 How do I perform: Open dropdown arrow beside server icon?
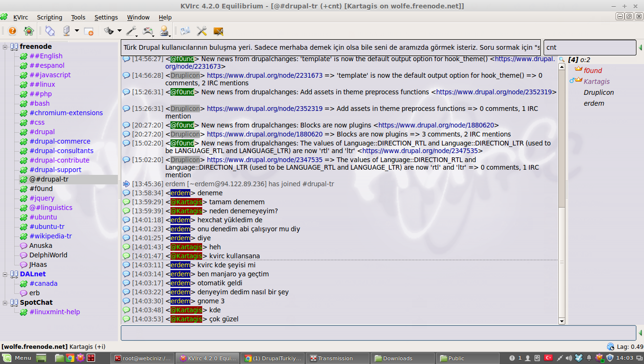tap(77, 31)
